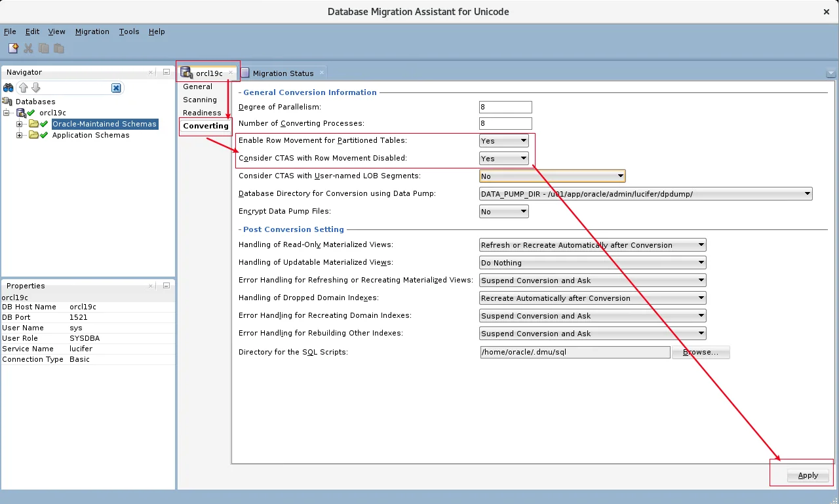The height and width of the screenshot is (504, 839).
Task: Click the next match down-arrow in Navigator
Action: pyautogui.click(x=36, y=88)
